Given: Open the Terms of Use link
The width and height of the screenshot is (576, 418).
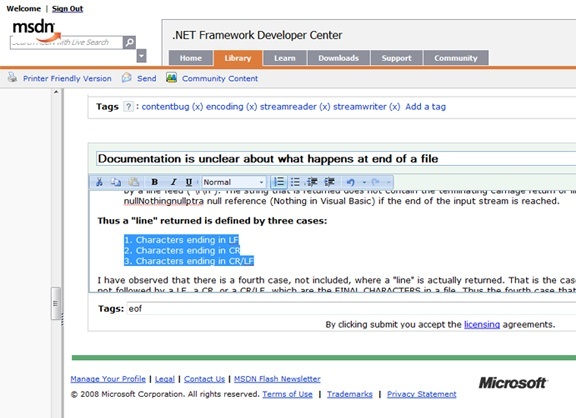Looking at the screenshot, I should pyautogui.click(x=287, y=394).
